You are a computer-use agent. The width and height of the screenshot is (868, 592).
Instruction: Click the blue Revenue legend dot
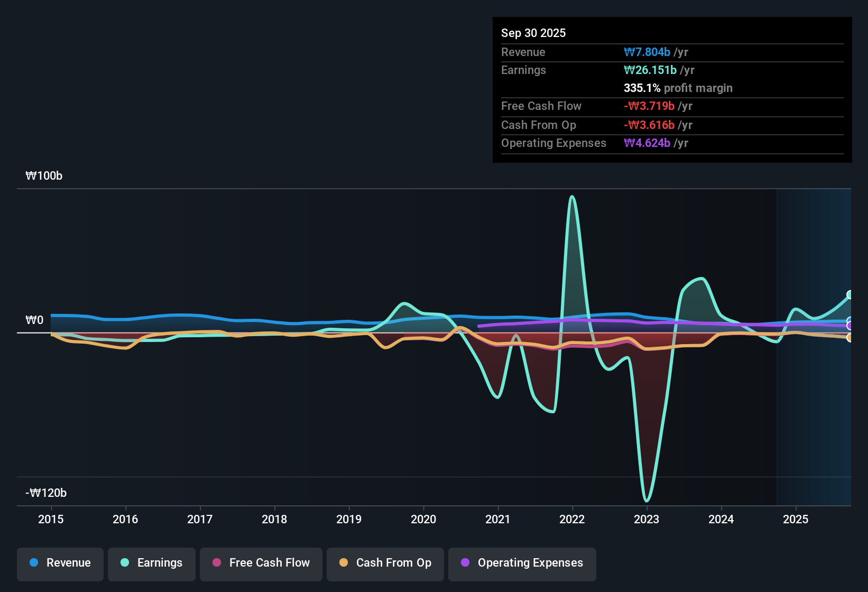click(34, 563)
